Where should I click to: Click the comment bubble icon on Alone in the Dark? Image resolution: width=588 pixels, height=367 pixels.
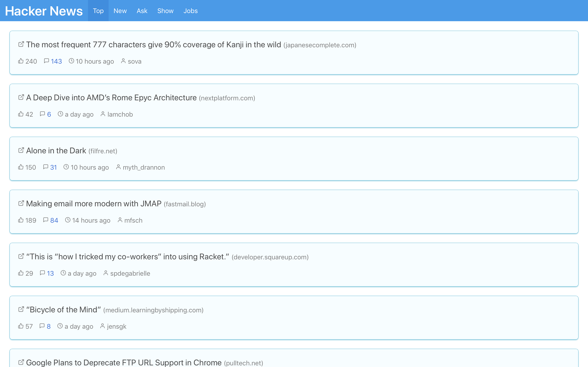coord(46,167)
